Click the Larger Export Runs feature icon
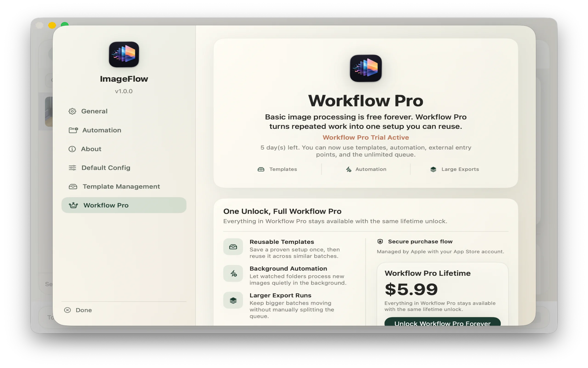588x368 pixels. (x=233, y=300)
